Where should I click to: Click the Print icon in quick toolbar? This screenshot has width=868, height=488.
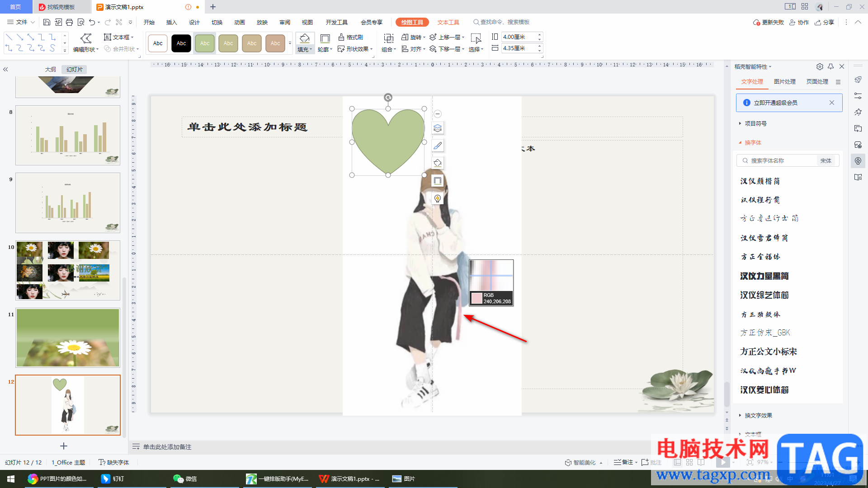(x=69, y=22)
